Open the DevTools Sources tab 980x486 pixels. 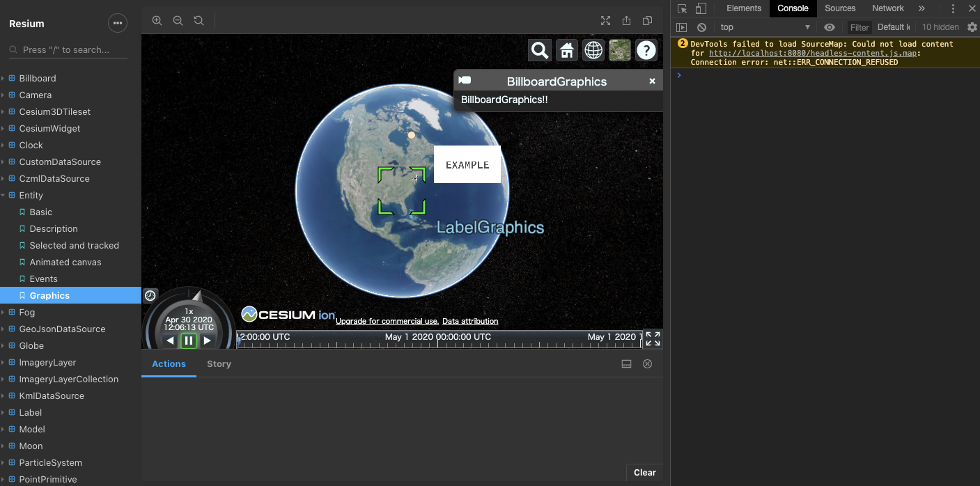point(839,8)
